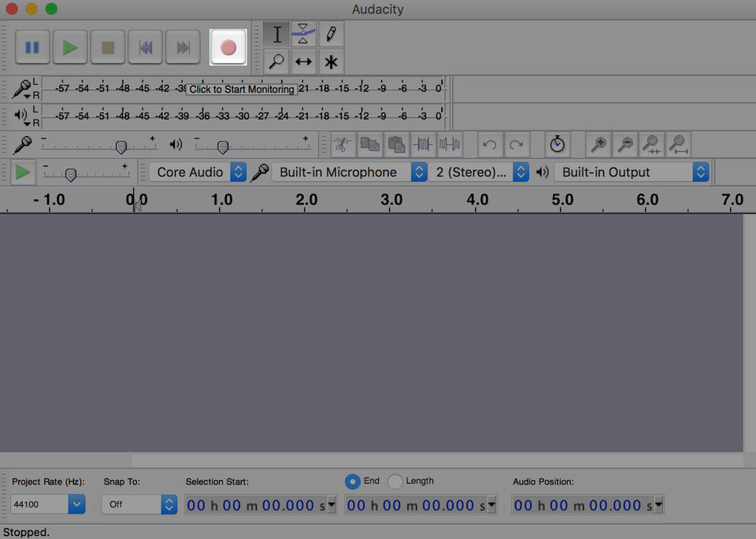The image size is (756, 539).
Task: Click Fit Project zoom icon
Action: click(678, 145)
